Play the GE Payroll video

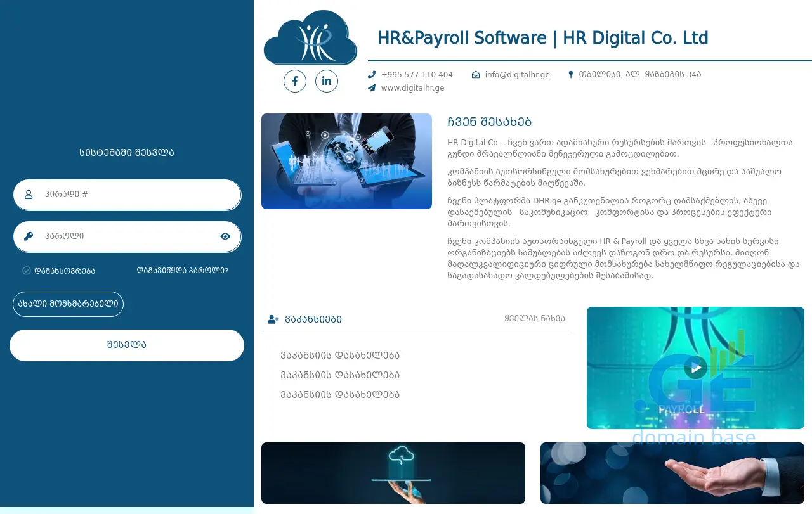[696, 368]
